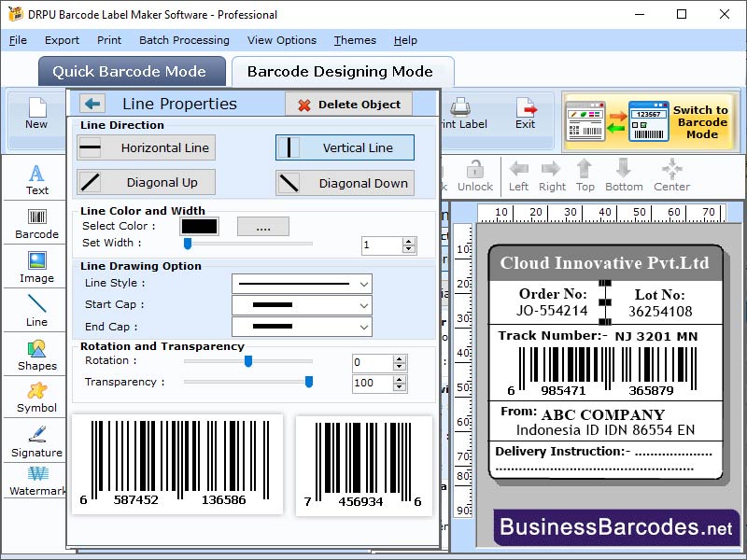Viewport: 747px width, 560px height.
Task: Align object to Center
Action: point(670,175)
